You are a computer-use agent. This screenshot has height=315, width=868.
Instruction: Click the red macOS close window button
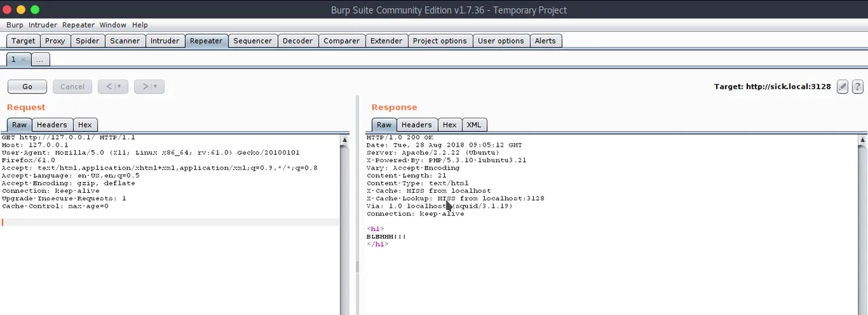pos(7,10)
